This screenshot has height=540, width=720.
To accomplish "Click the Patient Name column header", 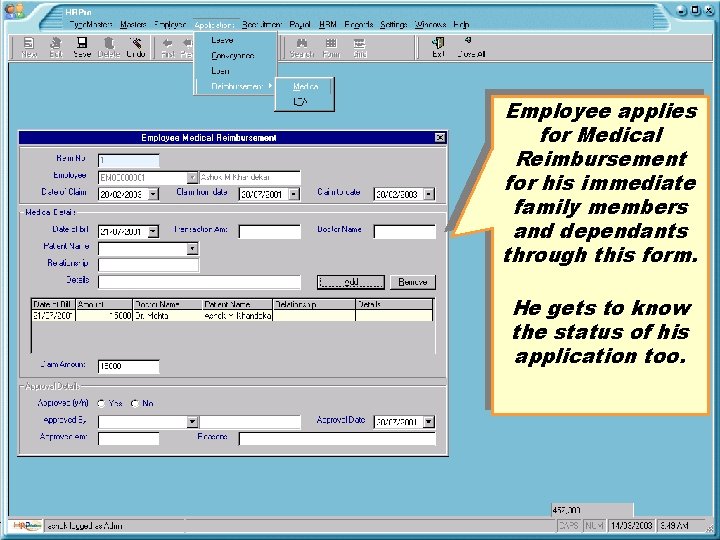I will coord(238,304).
